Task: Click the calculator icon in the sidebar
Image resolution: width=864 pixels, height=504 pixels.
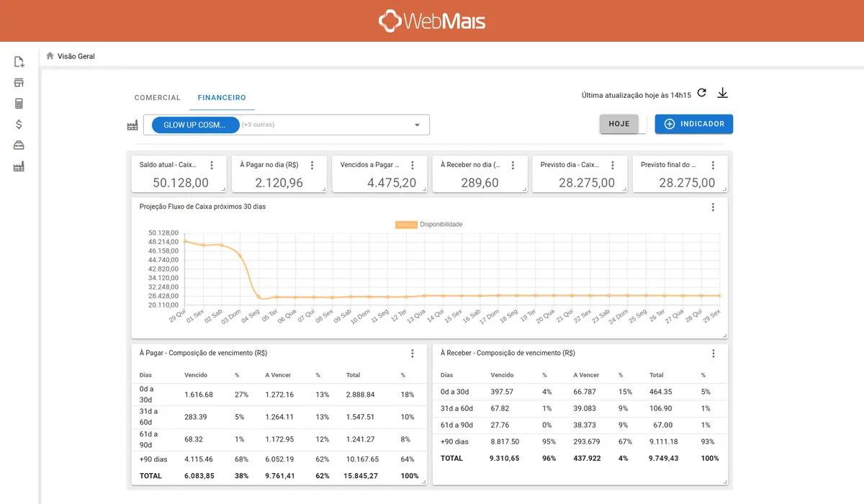Action: [19, 102]
